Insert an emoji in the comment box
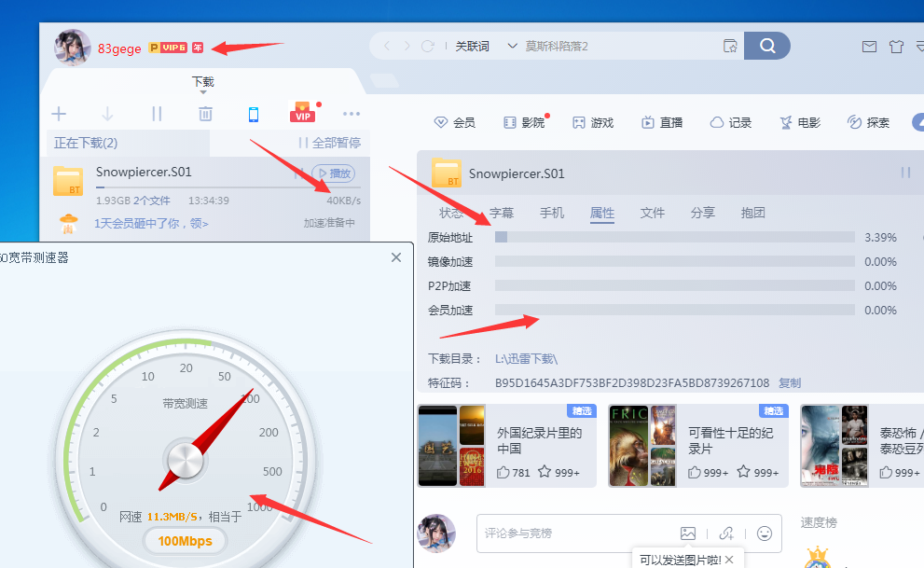The height and width of the screenshot is (568, 924). coord(764,533)
